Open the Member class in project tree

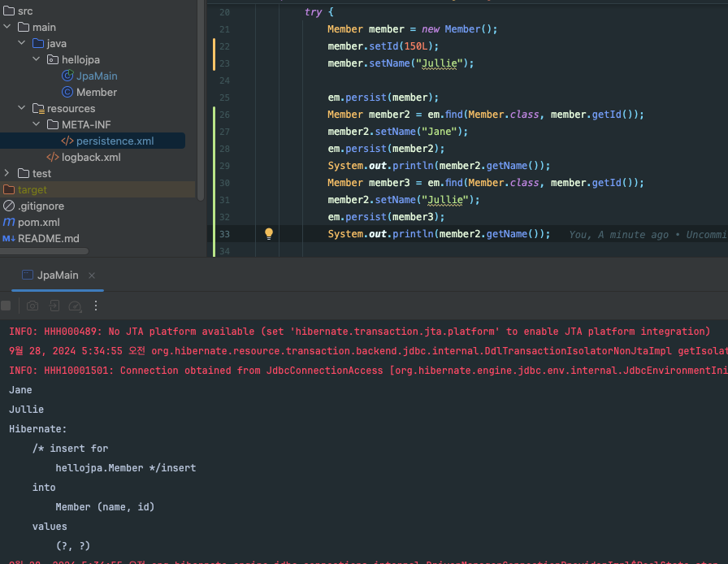pos(97,92)
